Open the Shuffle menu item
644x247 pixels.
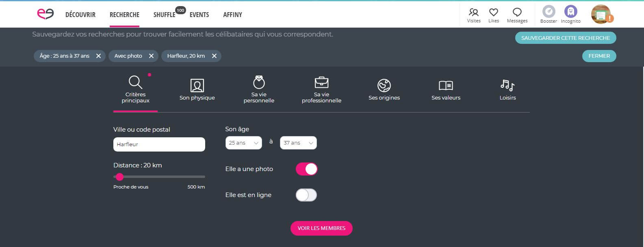[x=164, y=15]
